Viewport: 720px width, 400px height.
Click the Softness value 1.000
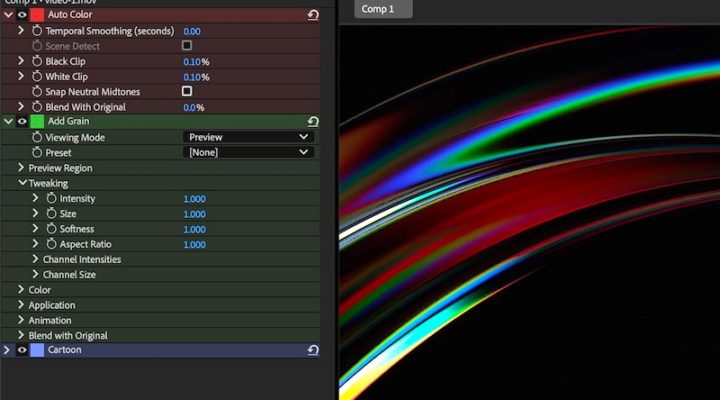point(194,229)
